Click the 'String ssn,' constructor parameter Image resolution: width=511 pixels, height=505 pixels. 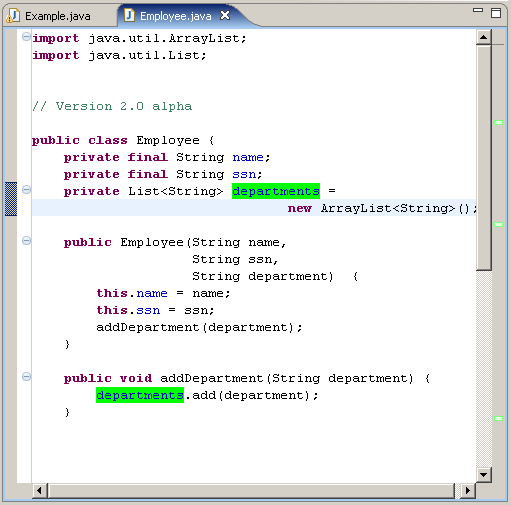[235, 259]
